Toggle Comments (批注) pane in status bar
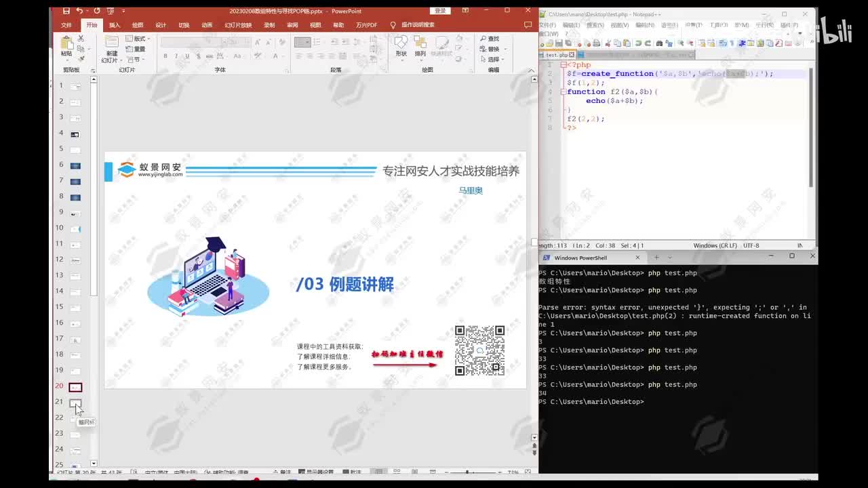The image size is (868, 488). click(352, 472)
